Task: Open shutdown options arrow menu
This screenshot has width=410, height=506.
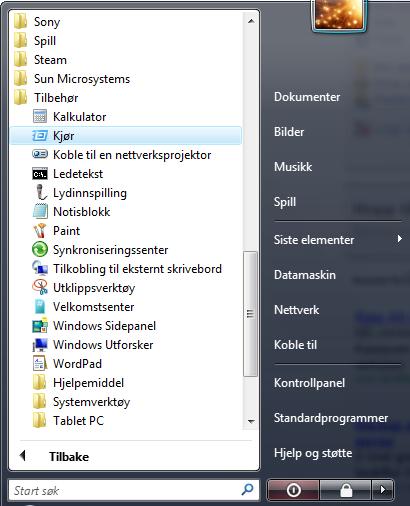Action: (x=383, y=490)
